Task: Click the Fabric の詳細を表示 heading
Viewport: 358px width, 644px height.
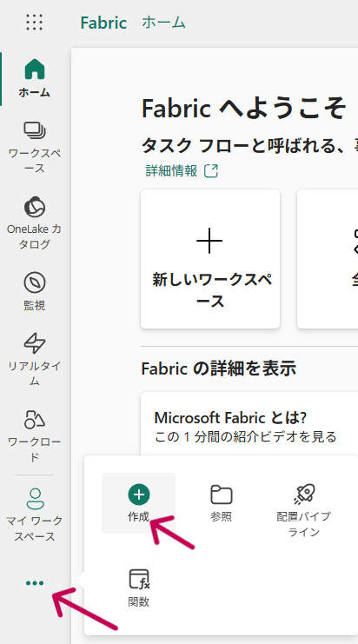Action: (219, 368)
